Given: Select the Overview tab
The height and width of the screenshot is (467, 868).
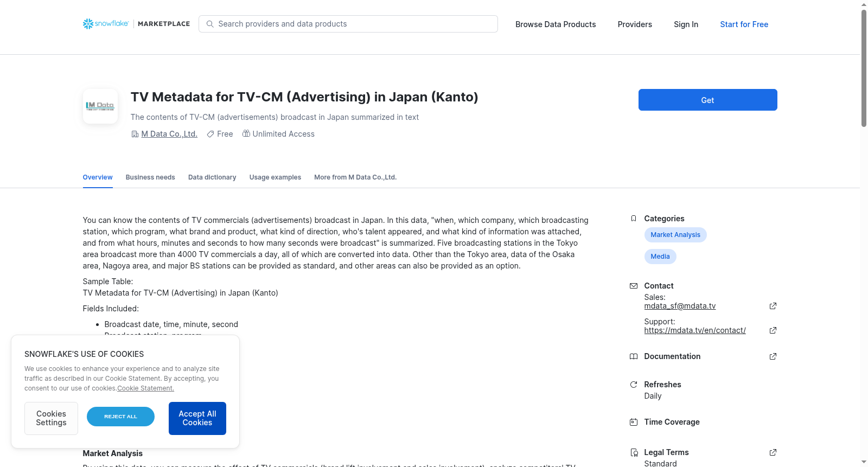Looking at the screenshot, I should click(x=98, y=177).
